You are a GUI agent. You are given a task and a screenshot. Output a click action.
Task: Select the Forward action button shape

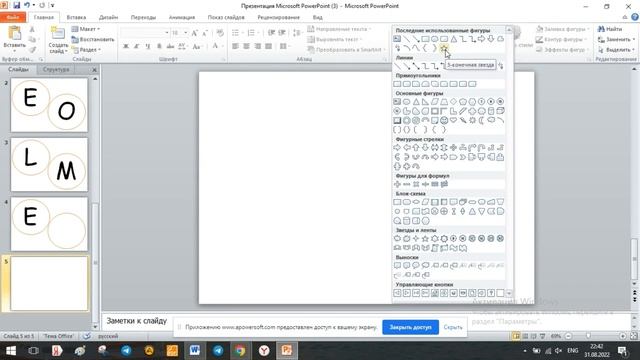[x=407, y=293]
